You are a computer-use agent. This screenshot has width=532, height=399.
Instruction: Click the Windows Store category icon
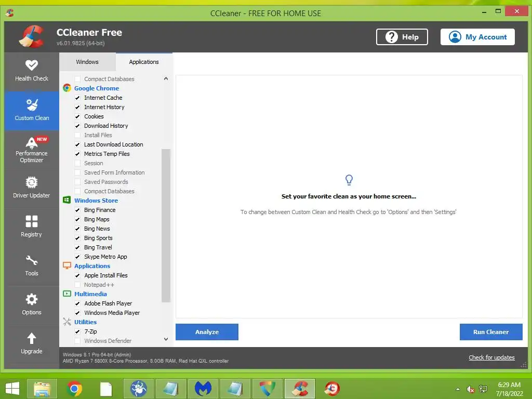pos(67,200)
